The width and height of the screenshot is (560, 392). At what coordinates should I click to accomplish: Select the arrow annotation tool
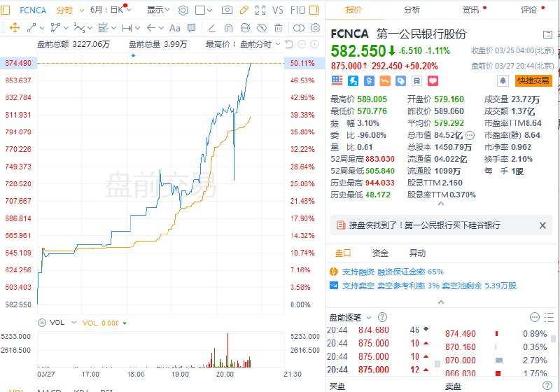tap(151, 28)
